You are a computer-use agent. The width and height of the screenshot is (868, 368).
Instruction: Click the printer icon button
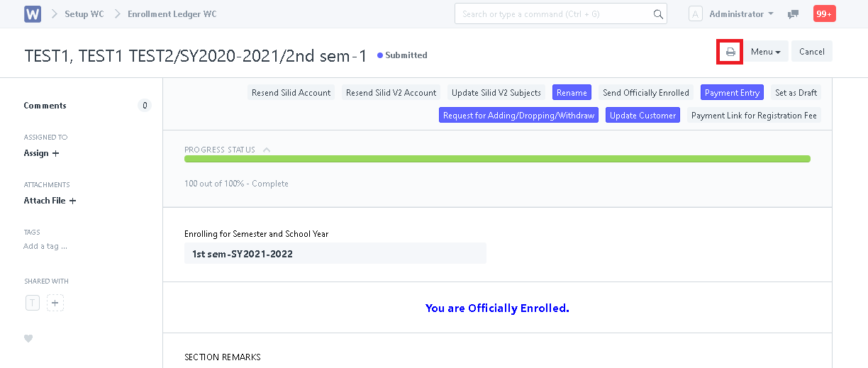point(730,52)
